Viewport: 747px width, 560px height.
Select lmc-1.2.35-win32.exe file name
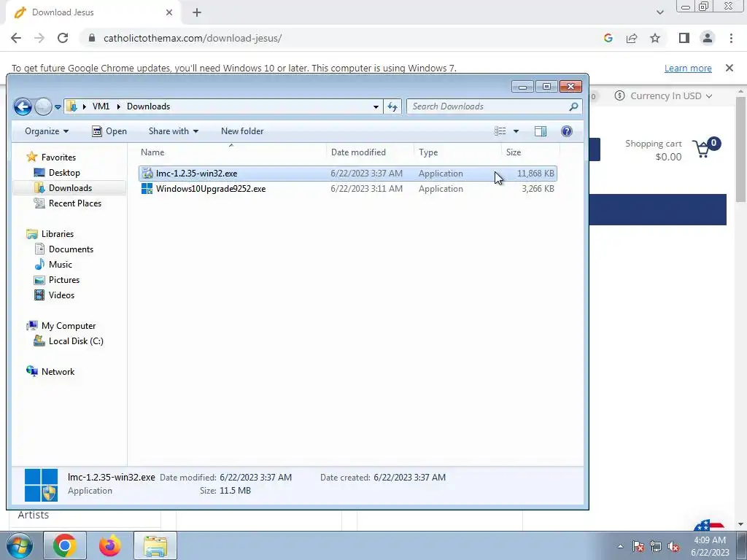[x=196, y=174]
